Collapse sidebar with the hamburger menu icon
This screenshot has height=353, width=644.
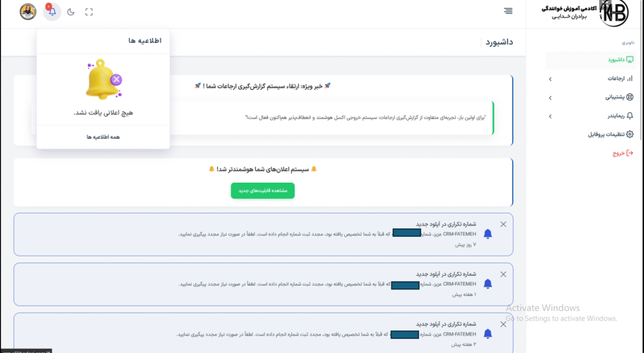pyautogui.click(x=508, y=11)
